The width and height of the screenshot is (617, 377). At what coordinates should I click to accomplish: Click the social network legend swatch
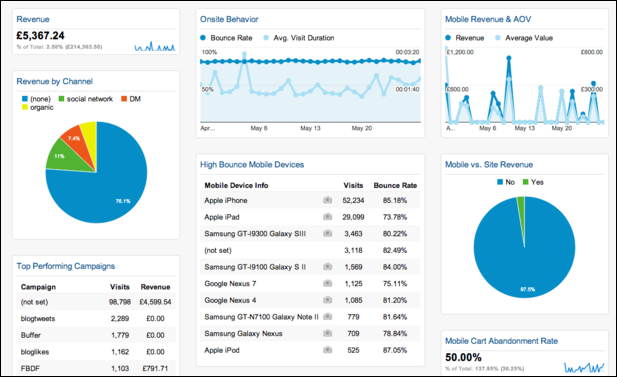pyautogui.click(x=61, y=98)
